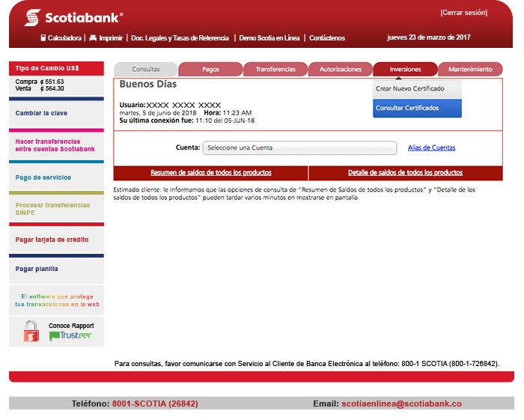Select the Autorizaciones tab
Screen dimensions: 524x420
tap(340, 69)
